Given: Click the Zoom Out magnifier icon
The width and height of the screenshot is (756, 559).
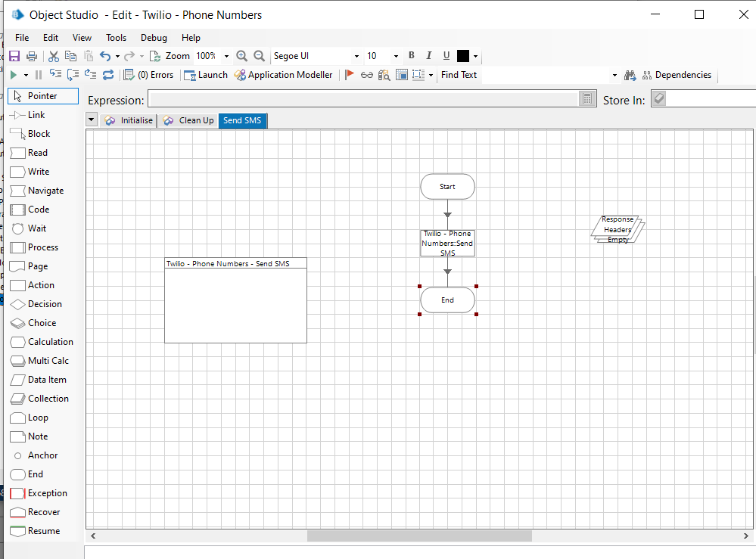Looking at the screenshot, I should tap(260, 56).
